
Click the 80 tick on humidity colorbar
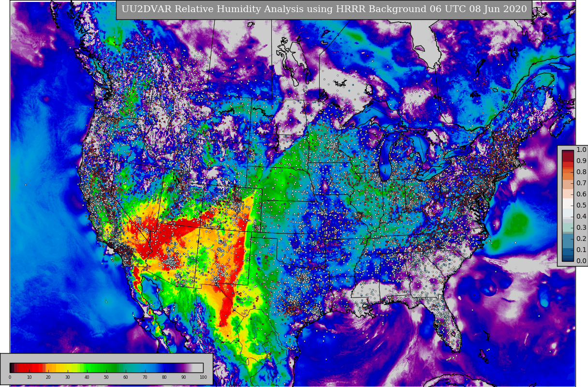pyautogui.click(x=164, y=377)
